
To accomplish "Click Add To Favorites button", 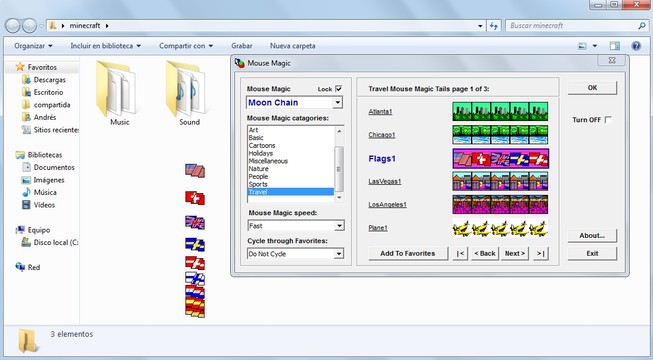I will pyautogui.click(x=408, y=253).
